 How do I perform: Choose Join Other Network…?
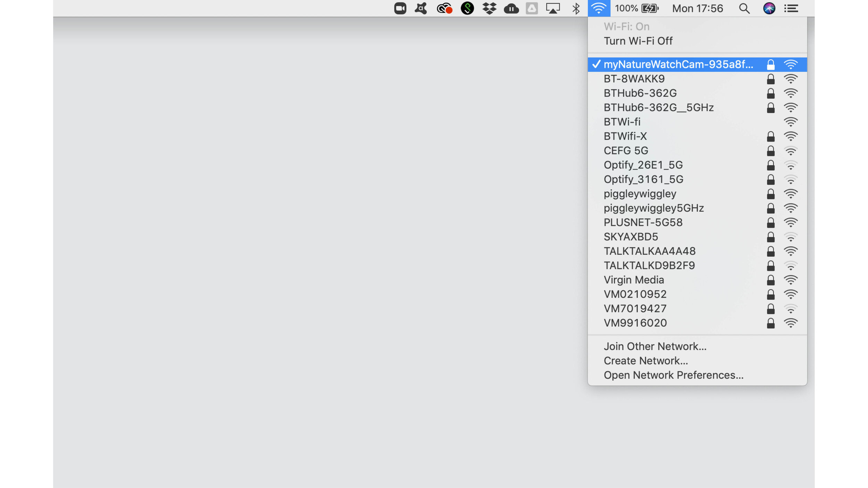coord(697,346)
